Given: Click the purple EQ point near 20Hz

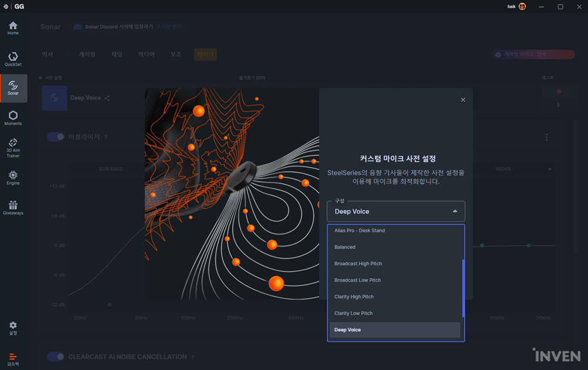Looking at the screenshot, I should (109, 305).
